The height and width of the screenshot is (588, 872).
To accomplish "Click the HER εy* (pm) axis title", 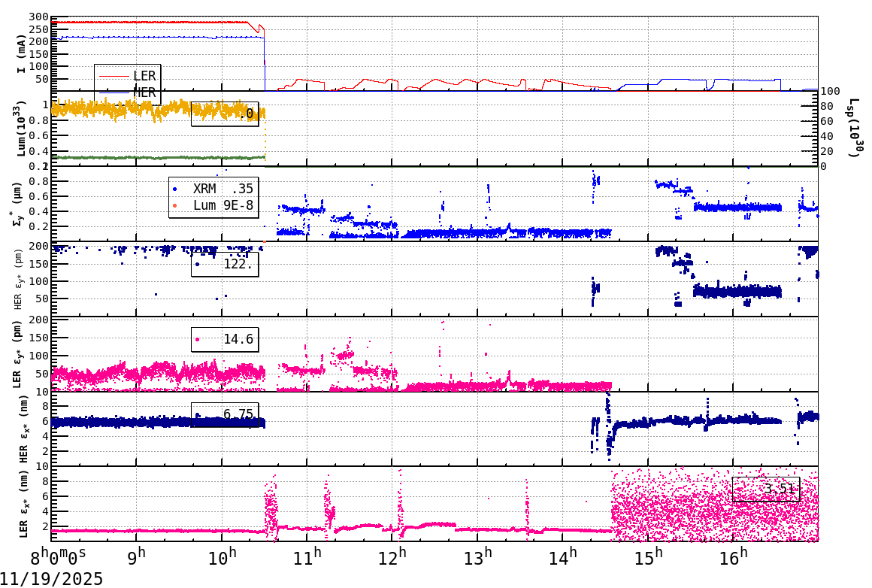I will tap(19, 279).
